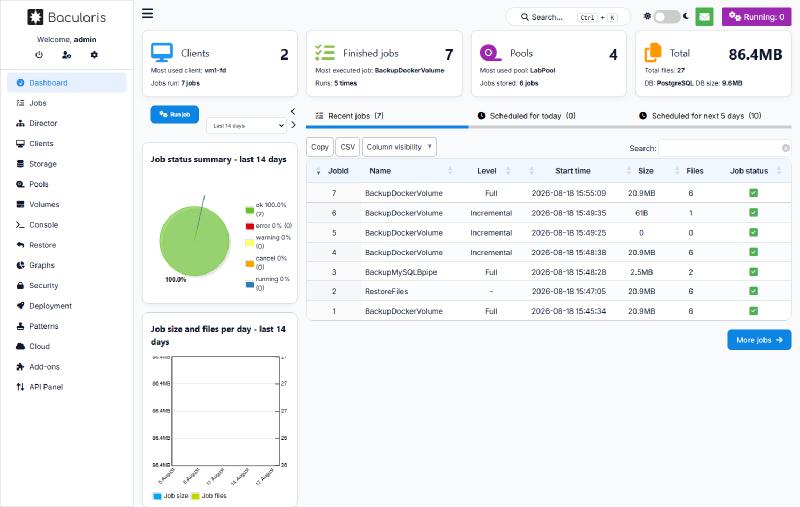The height and width of the screenshot is (507, 800).
Task: Click the Security lock icon
Action: (x=20, y=286)
